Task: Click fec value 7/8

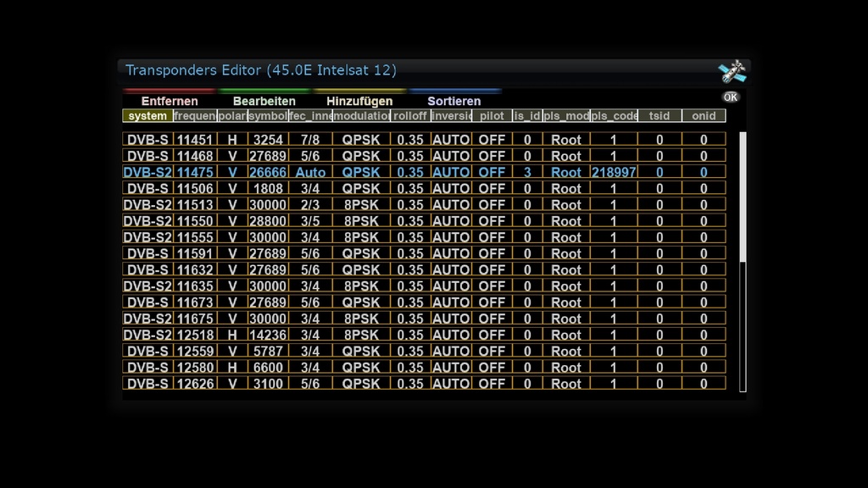Action: [310, 140]
